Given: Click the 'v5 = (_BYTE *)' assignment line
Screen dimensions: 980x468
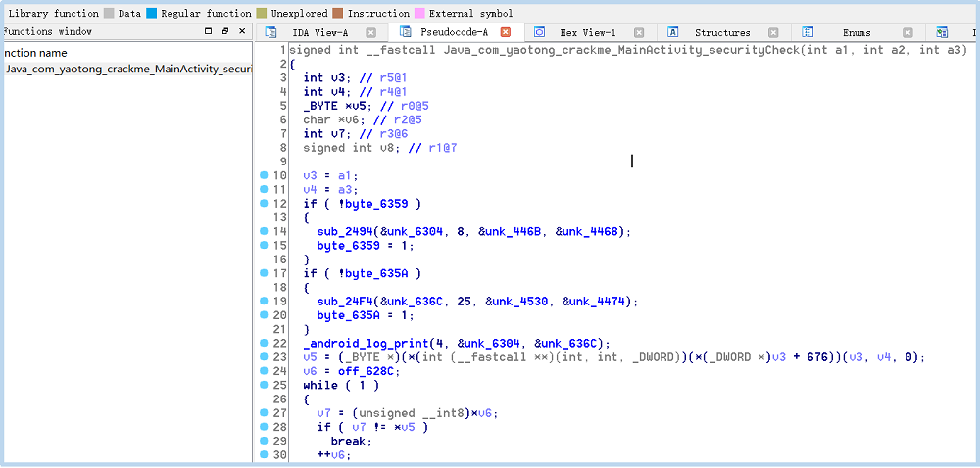Looking at the screenshot, I should pyautogui.click(x=613, y=357).
